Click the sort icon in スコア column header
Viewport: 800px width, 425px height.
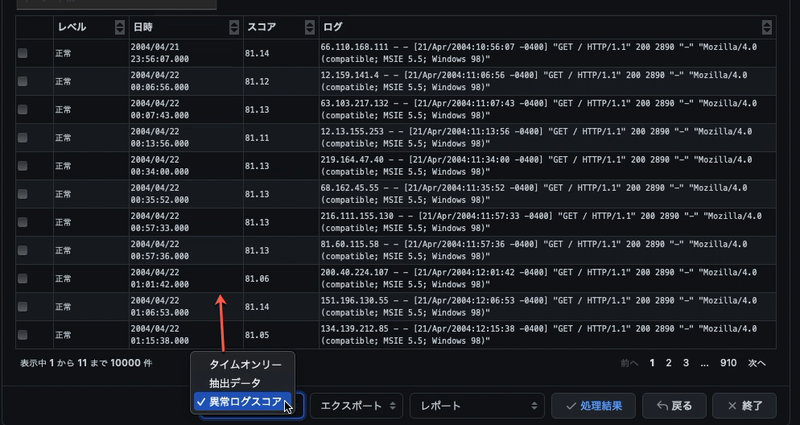coord(311,28)
